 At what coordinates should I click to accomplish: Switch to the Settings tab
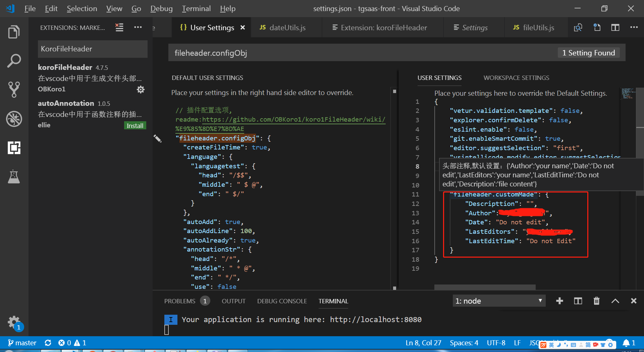click(474, 28)
